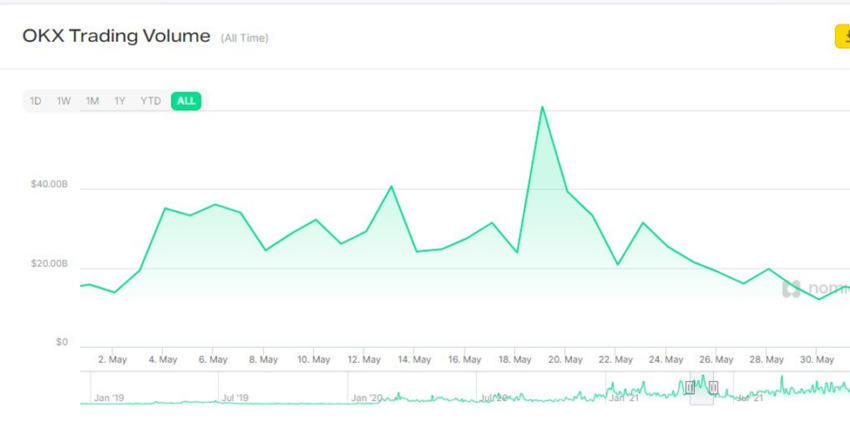Grab the left navigator range handle
This screenshot has height=422, width=850.
pyautogui.click(x=690, y=387)
